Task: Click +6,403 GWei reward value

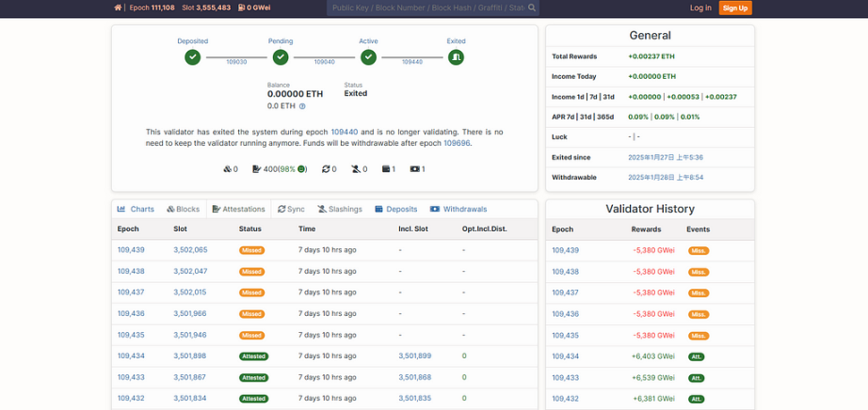Action: point(653,356)
